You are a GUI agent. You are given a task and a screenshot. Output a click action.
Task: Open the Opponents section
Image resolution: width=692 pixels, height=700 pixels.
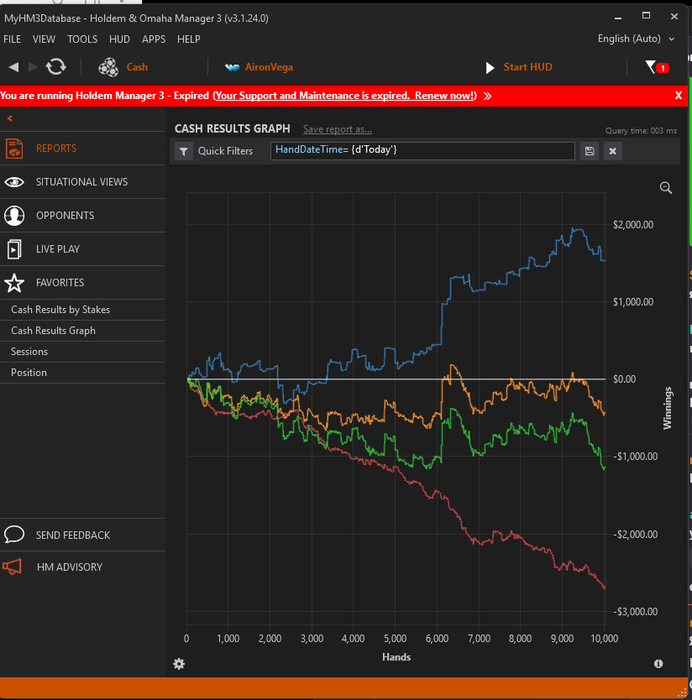(65, 215)
